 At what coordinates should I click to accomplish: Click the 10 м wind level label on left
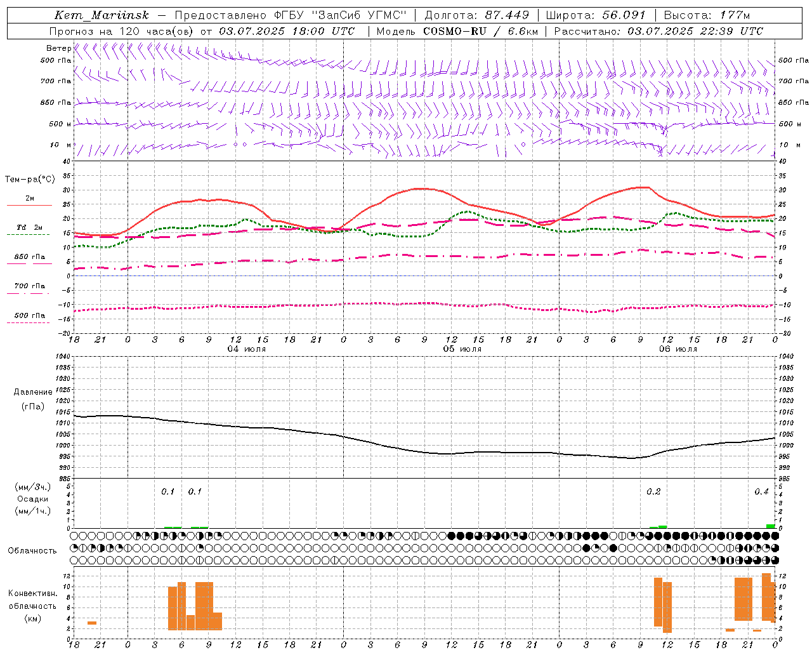click(61, 145)
